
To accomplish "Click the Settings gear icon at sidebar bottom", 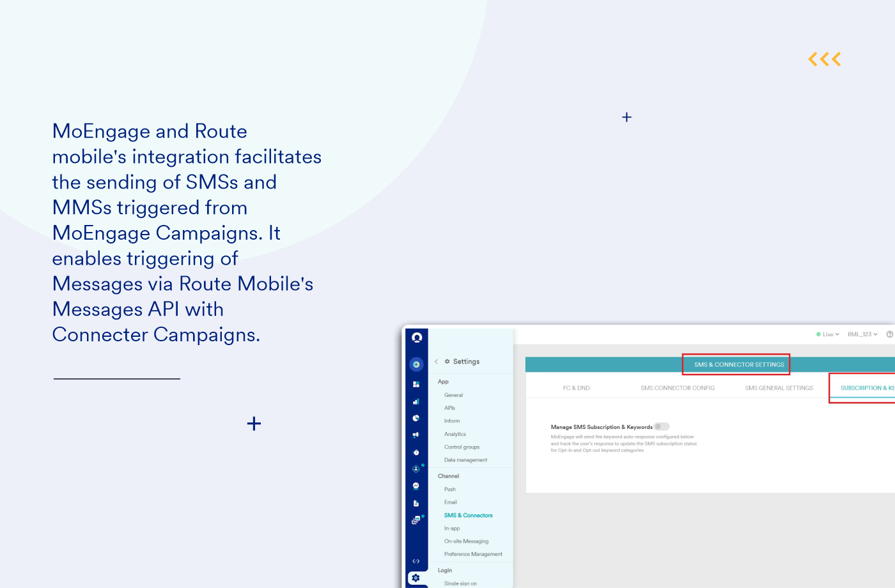I will click(416, 578).
